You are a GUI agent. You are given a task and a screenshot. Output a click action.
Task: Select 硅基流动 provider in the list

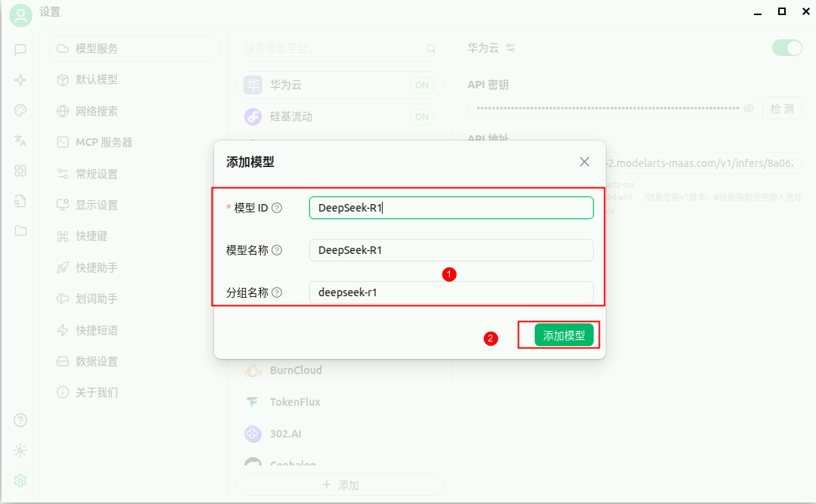tap(340, 116)
